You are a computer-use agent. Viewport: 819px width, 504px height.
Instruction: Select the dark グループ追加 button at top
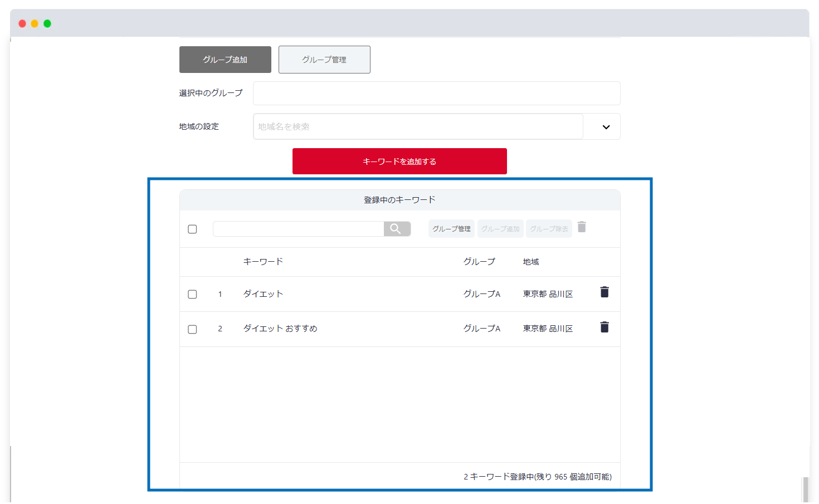[x=225, y=60]
